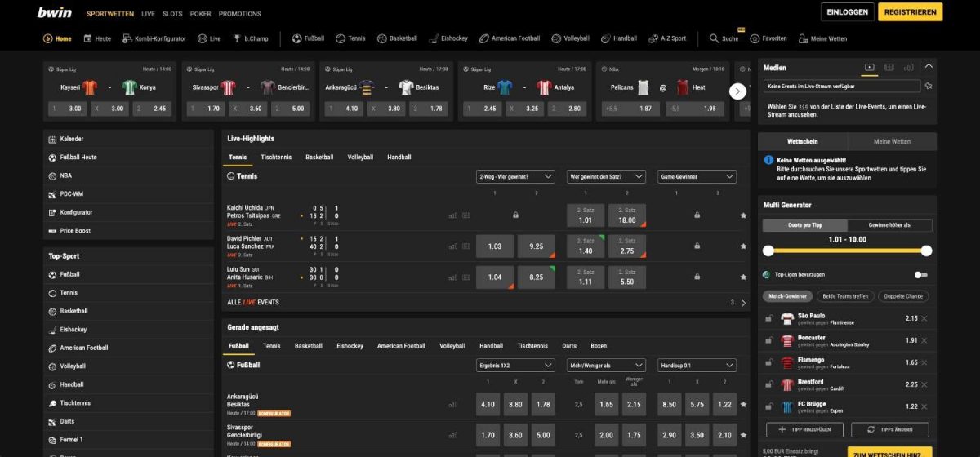Lock the Doncaster tip with padlock
Viewport: 980px width, 457px height.
[x=769, y=340]
